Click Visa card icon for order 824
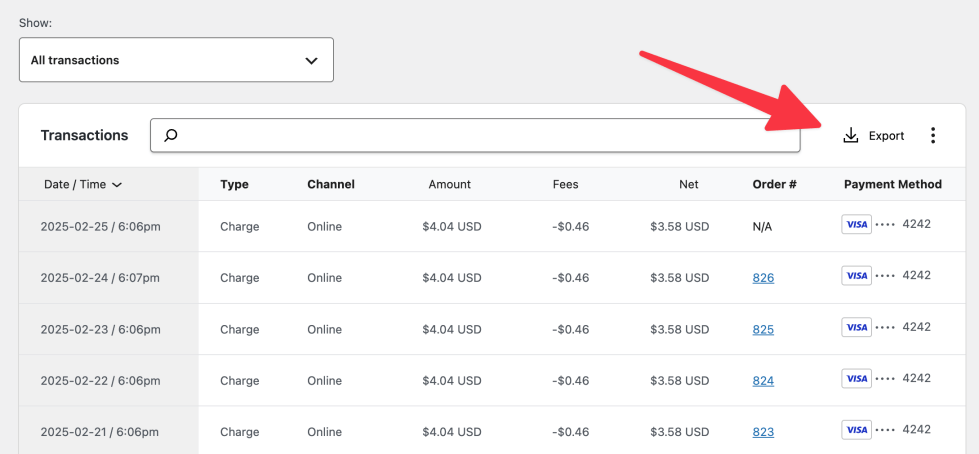979x454 pixels. [x=856, y=378]
